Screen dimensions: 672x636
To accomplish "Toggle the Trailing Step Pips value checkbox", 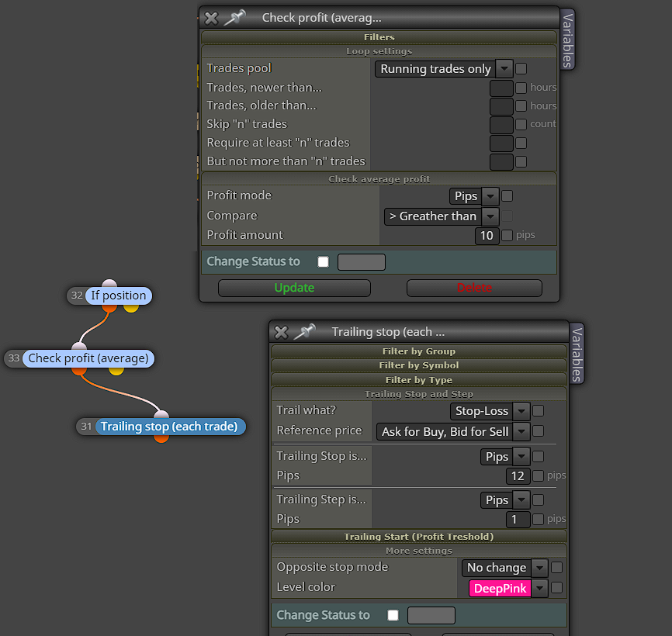I will pos(539,519).
